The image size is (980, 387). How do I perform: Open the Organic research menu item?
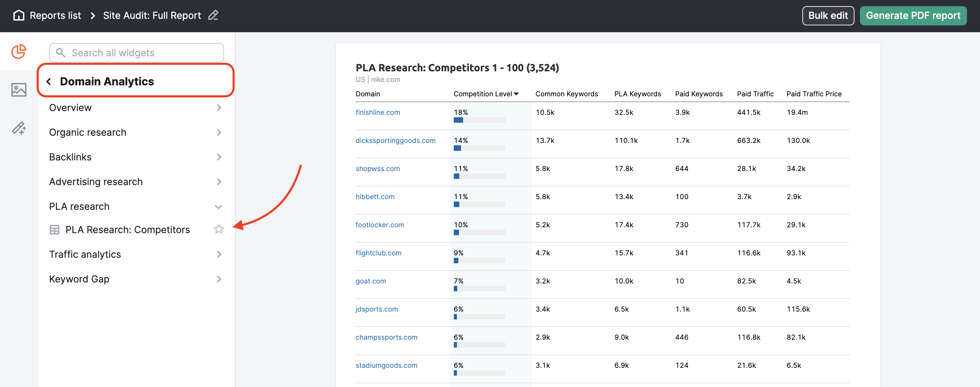[135, 132]
